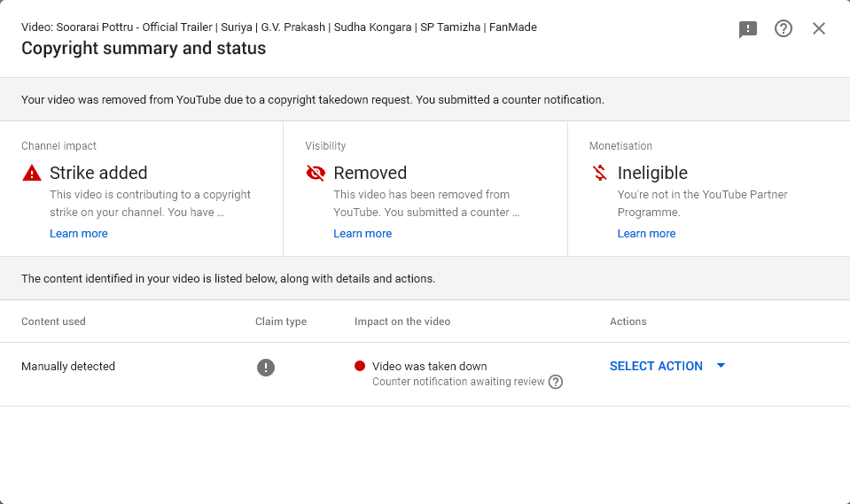Click the 'Claim type' column header
850x504 pixels.
281,322
